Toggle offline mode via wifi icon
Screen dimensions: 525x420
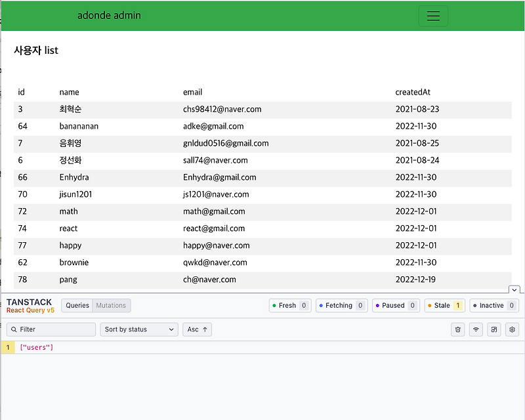pyautogui.click(x=476, y=329)
